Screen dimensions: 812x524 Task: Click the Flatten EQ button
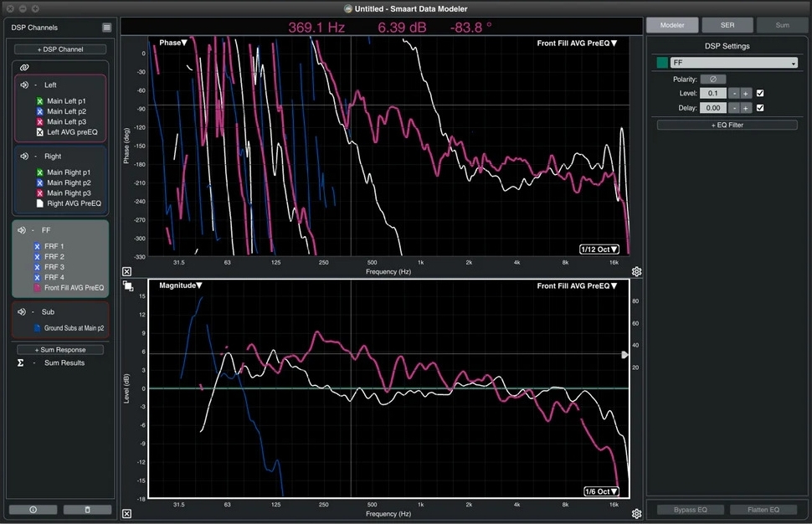[763, 510]
